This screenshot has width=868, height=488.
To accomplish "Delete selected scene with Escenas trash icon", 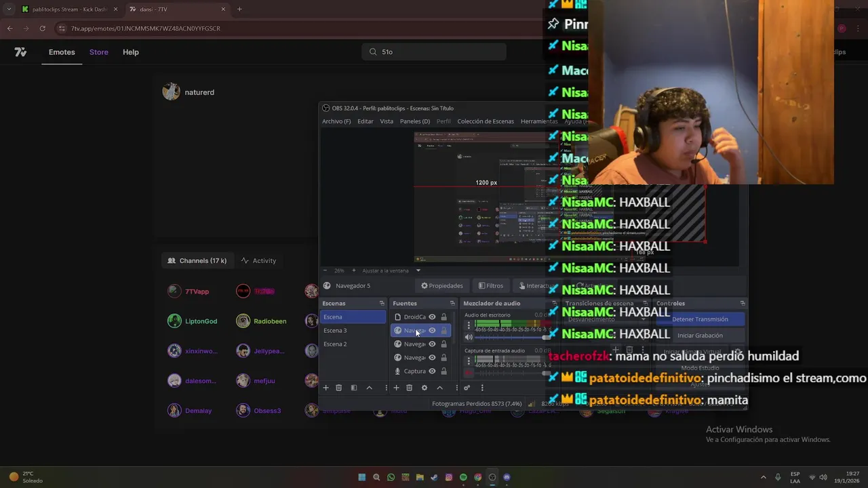I will point(339,388).
